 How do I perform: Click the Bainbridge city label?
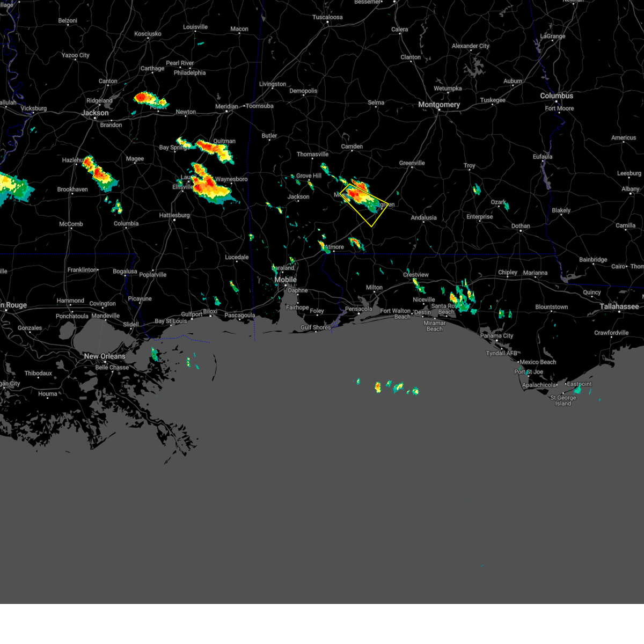[x=593, y=260]
